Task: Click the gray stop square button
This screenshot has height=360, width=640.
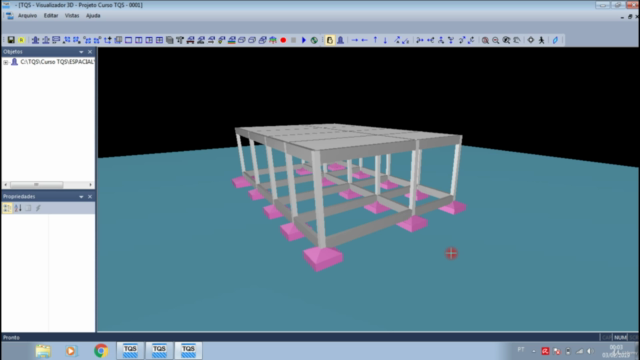Action: pyautogui.click(x=293, y=40)
